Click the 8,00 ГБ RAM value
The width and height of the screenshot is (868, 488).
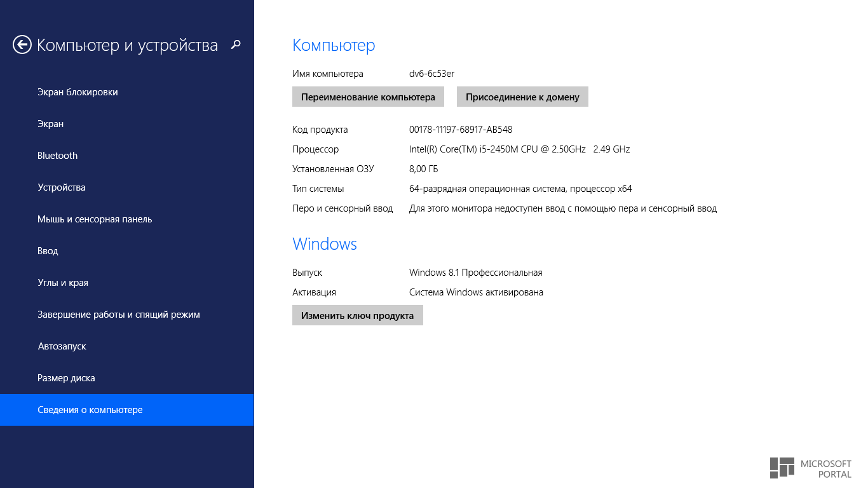(424, 169)
